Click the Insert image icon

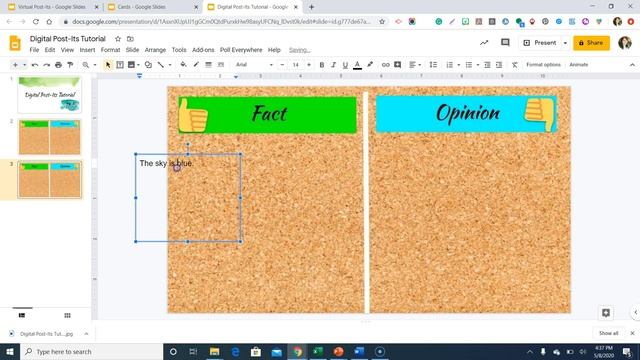pyautogui.click(x=131, y=65)
